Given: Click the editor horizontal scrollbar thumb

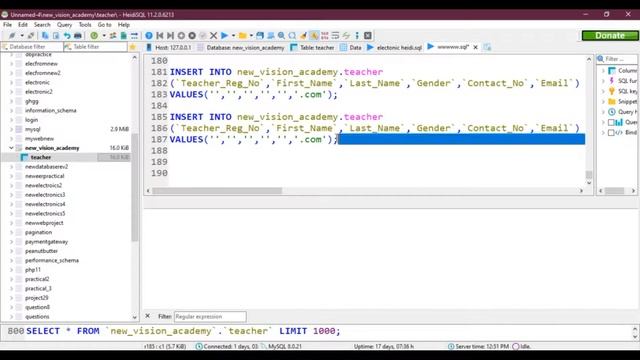Looking at the screenshot, I should point(217,191).
